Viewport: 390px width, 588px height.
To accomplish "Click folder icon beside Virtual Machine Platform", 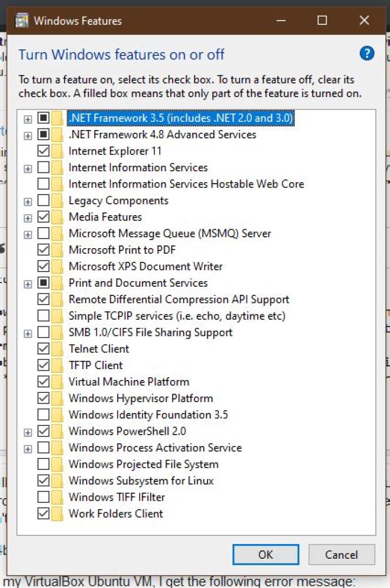I will coord(57,382).
